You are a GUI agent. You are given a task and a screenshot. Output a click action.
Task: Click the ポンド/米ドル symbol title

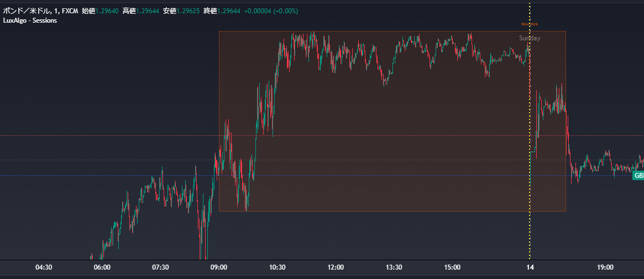[27, 10]
